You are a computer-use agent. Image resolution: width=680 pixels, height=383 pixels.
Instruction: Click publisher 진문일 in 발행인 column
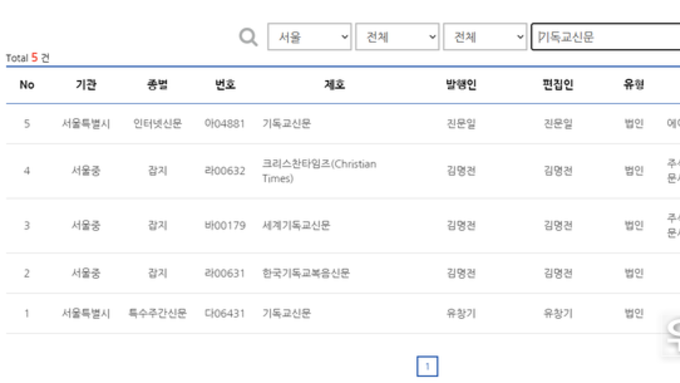[461, 124]
